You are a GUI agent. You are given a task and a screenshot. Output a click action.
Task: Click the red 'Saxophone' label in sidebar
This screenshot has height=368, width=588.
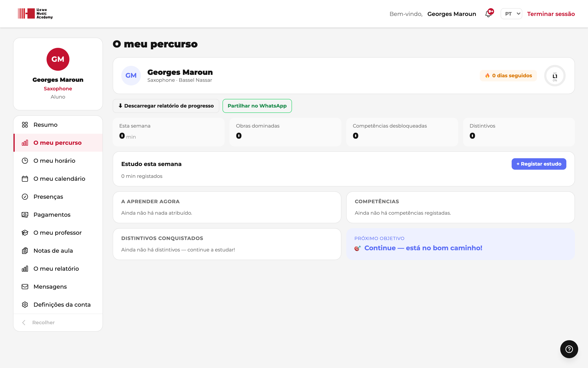pos(58,89)
